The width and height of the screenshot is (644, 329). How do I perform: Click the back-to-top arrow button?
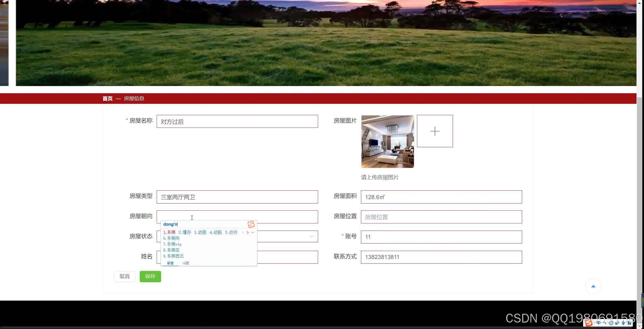(593, 286)
